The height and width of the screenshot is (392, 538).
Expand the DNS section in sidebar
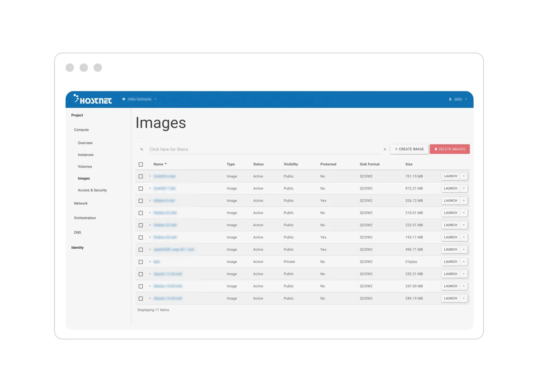(x=77, y=232)
